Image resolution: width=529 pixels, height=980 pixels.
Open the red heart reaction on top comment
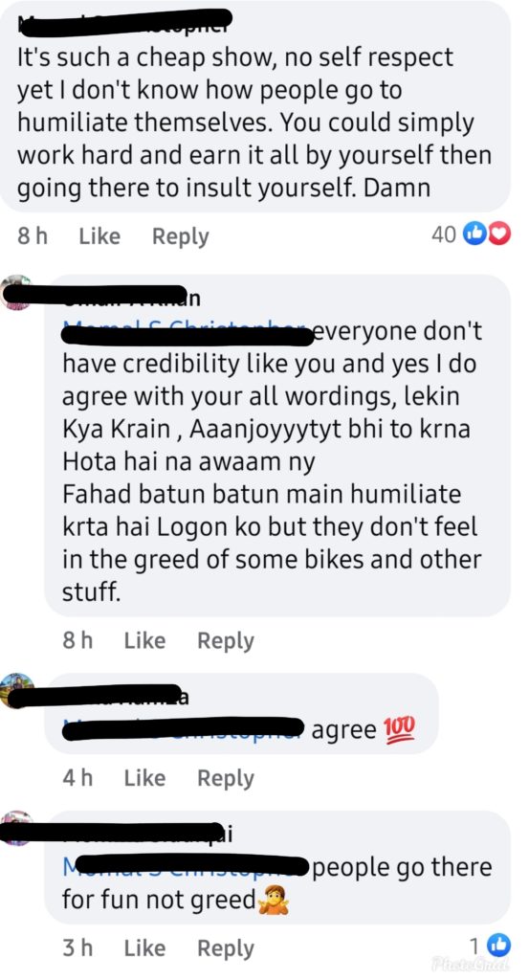[x=499, y=235]
